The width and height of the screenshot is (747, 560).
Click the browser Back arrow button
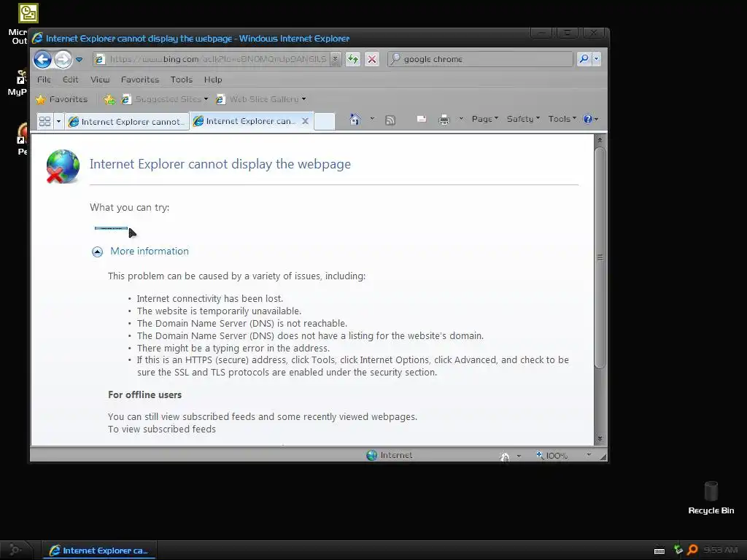pyautogui.click(x=42, y=60)
